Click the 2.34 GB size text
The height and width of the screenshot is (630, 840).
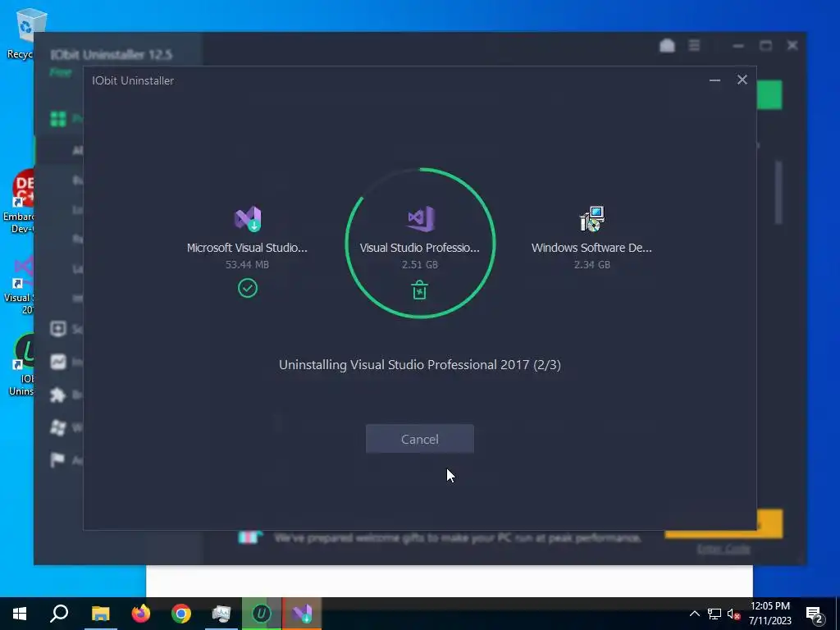pyautogui.click(x=591, y=265)
